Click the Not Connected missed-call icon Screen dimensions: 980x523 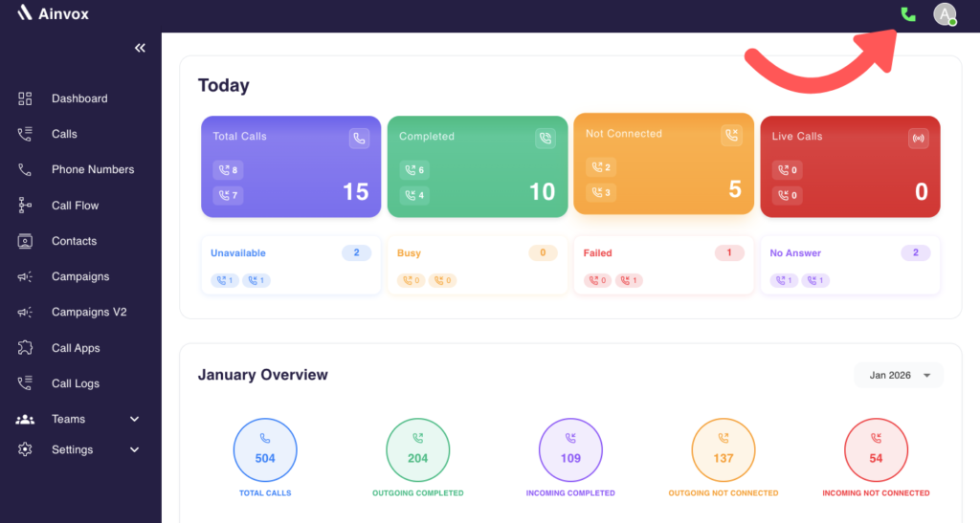tap(731, 136)
